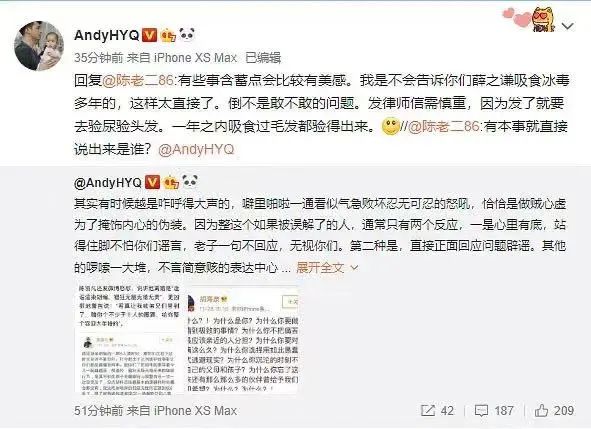This screenshot has width=591, height=429.
Task: Open the left attached screenshot thumbnail
Action: [x=128, y=340]
